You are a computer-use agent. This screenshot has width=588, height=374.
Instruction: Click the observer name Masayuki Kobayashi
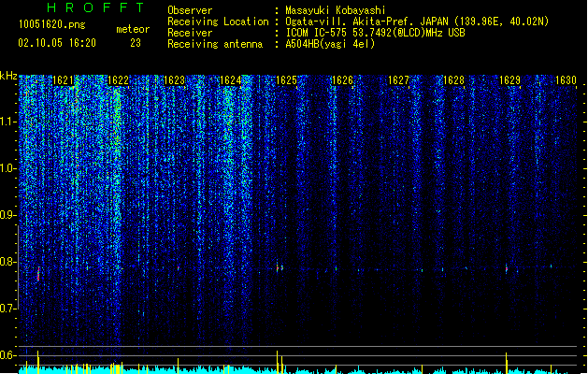336,10
